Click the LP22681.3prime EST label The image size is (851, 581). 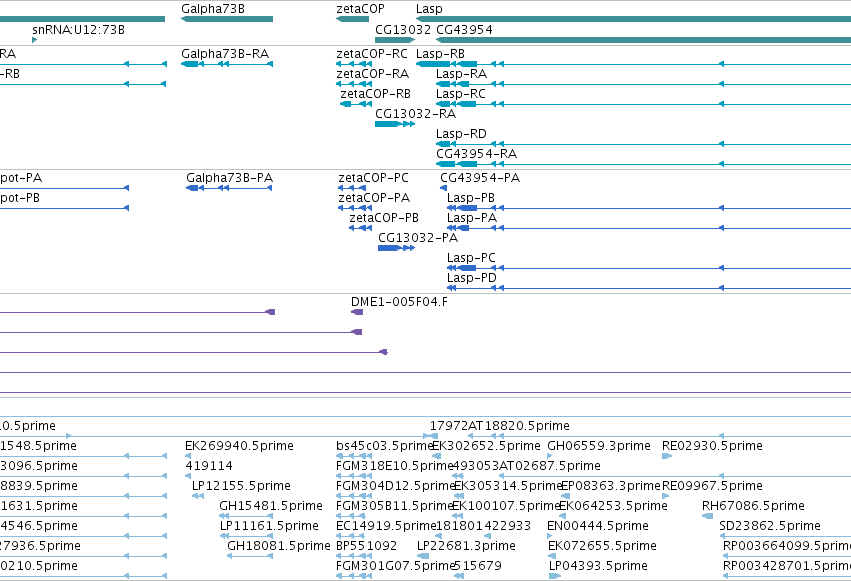click(x=466, y=546)
